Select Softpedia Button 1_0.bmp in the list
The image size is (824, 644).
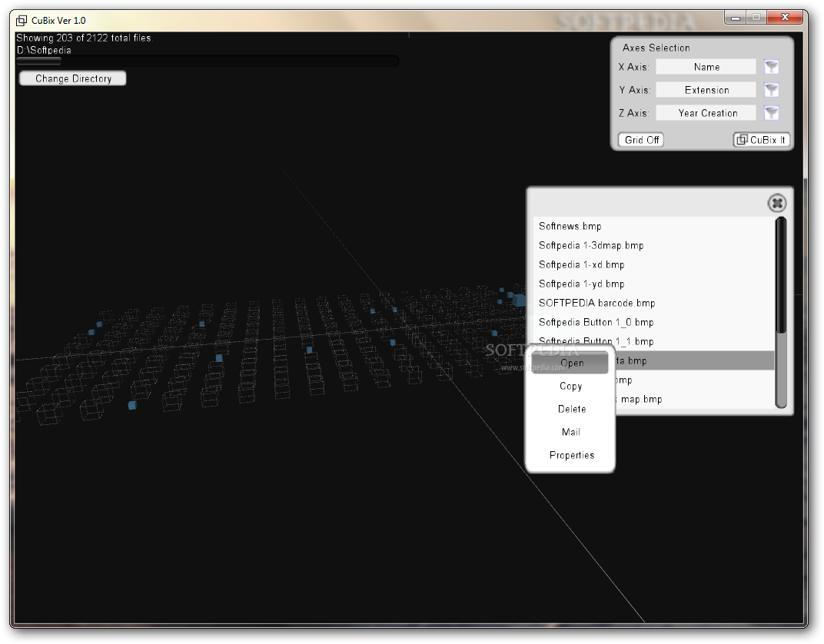coord(654,323)
